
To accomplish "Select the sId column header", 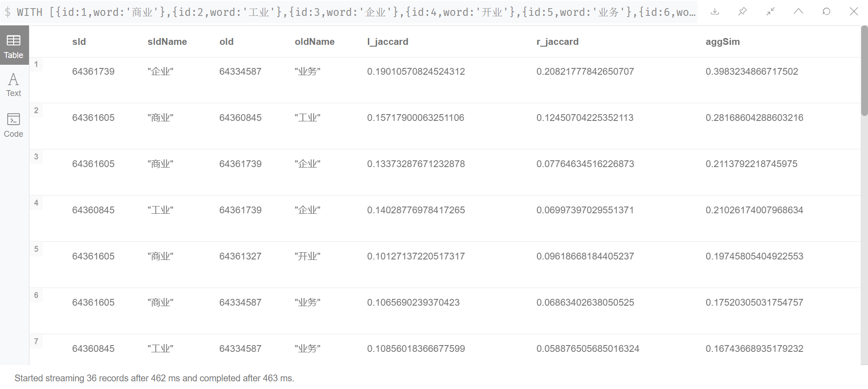I will click(79, 42).
